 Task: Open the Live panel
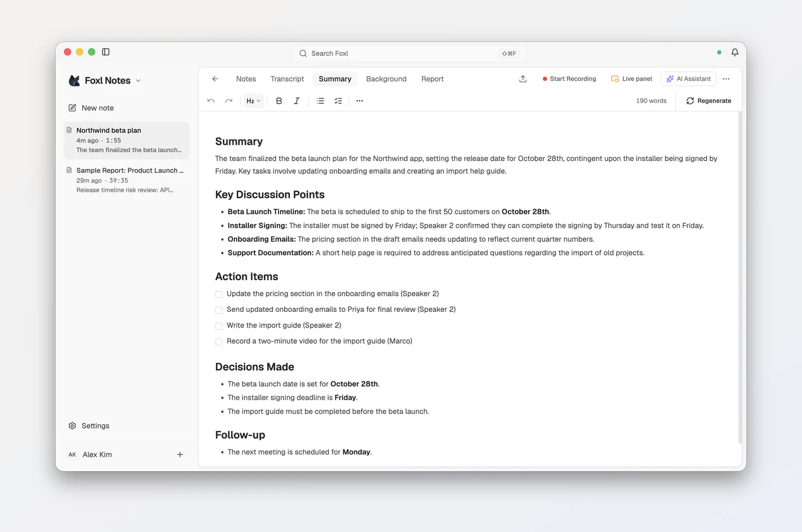(632, 79)
